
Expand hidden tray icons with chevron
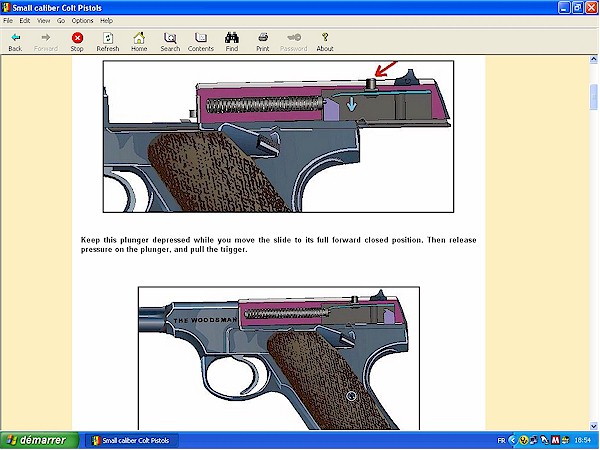(512, 440)
